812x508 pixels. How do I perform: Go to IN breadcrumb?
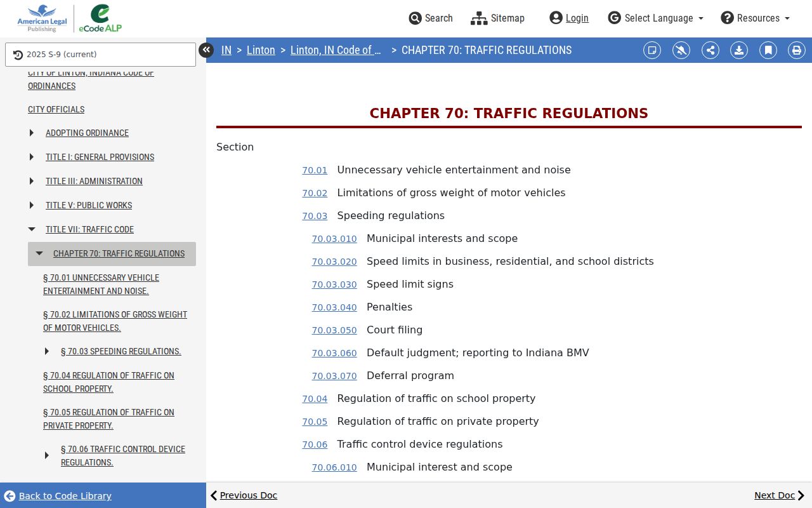click(x=226, y=50)
